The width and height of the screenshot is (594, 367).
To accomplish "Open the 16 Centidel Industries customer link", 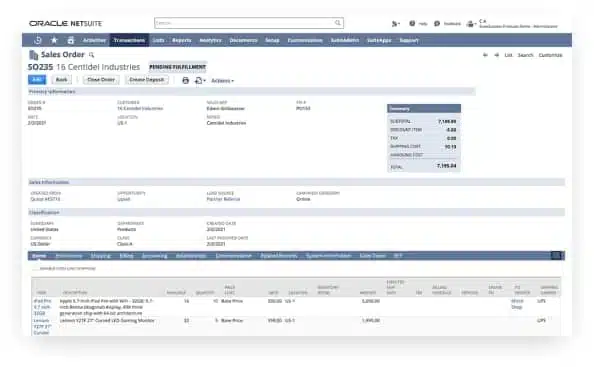I will pos(140,108).
